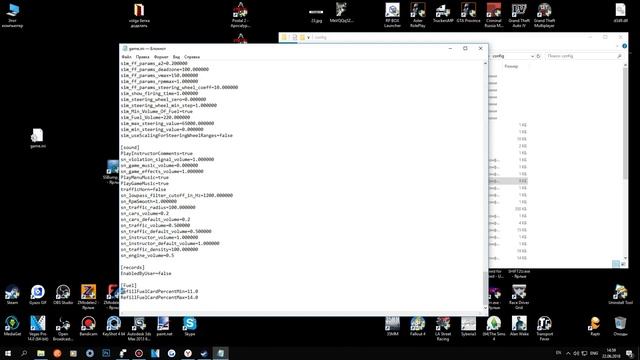Open the Action Center notifications
This screenshot has width=640, height=360.
click(x=629, y=353)
